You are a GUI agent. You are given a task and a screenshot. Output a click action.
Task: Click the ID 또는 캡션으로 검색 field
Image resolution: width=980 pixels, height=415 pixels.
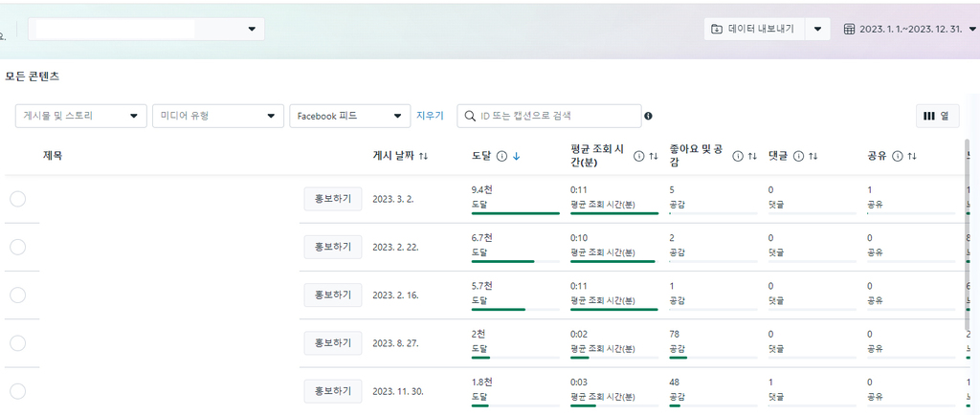(549, 116)
